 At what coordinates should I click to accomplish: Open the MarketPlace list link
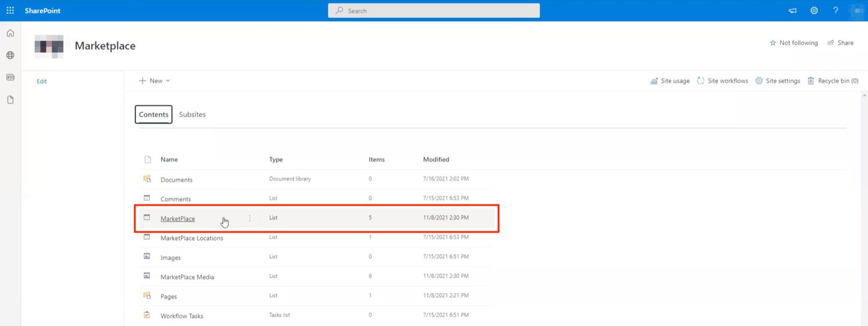178,219
